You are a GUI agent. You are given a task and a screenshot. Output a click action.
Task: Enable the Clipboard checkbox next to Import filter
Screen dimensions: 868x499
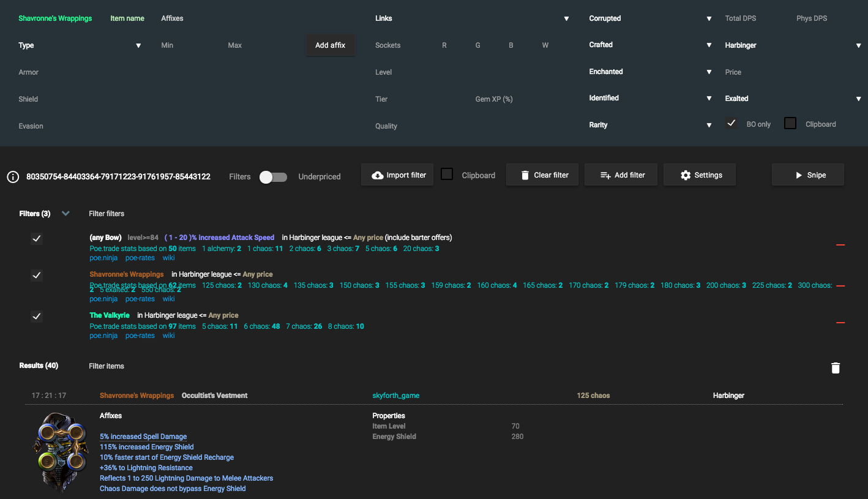(x=447, y=174)
